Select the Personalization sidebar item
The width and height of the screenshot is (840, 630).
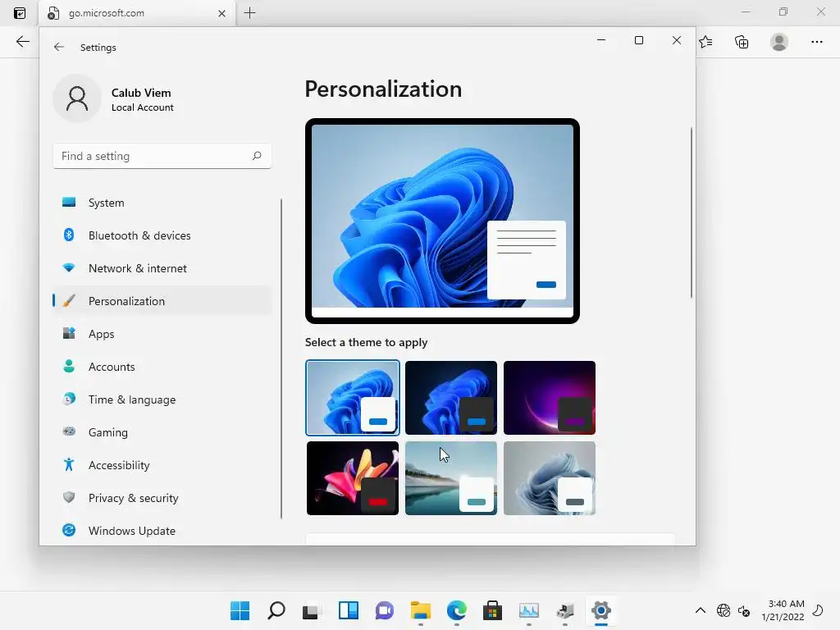162,300
